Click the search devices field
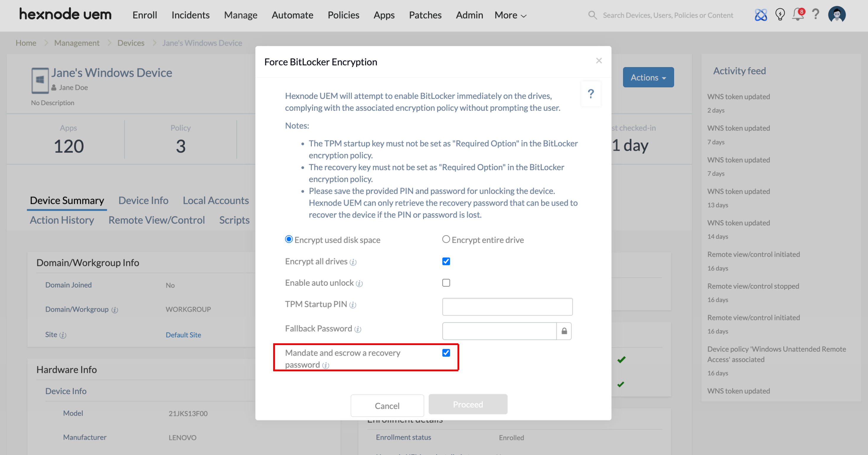Image resolution: width=868 pixels, height=455 pixels. [x=668, y=15]
